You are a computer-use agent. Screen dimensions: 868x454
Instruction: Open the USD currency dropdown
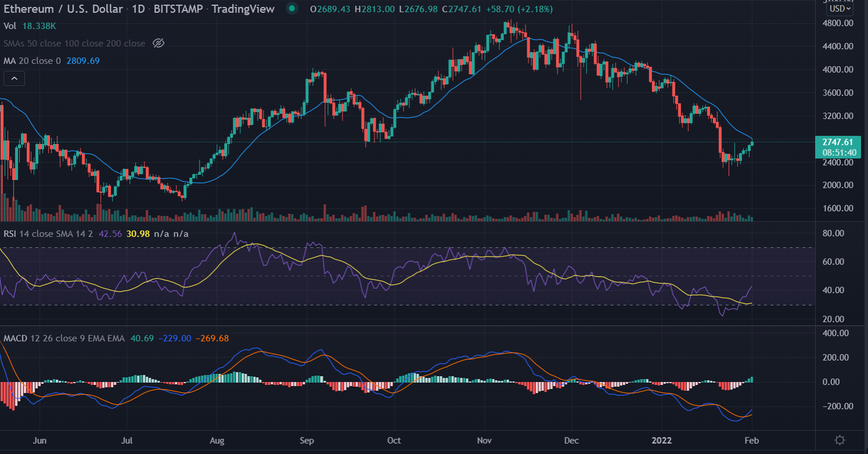point(840,9)
